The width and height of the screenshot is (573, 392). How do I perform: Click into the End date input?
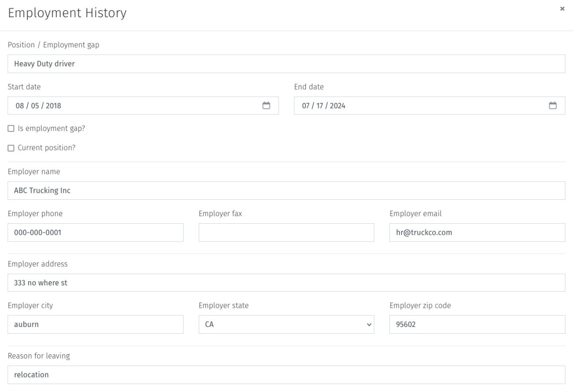pos(421,106)
